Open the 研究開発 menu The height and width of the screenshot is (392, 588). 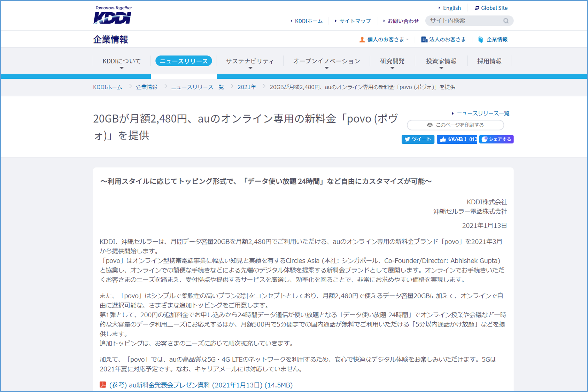click(392, 61)
